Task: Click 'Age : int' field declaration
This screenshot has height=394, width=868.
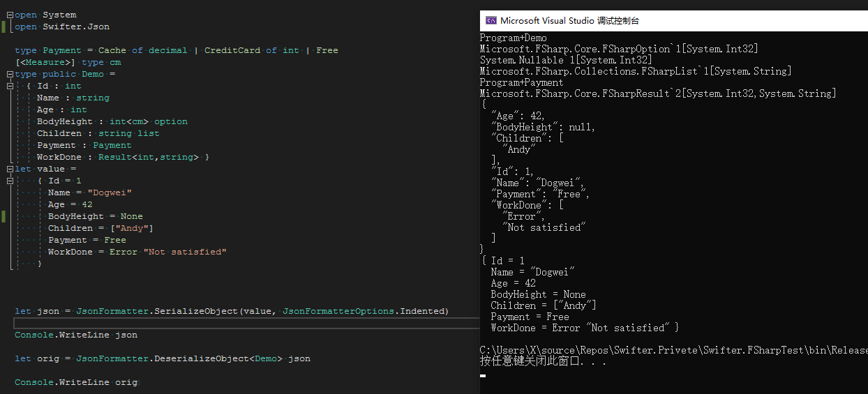Action: [x=62, y=109]
